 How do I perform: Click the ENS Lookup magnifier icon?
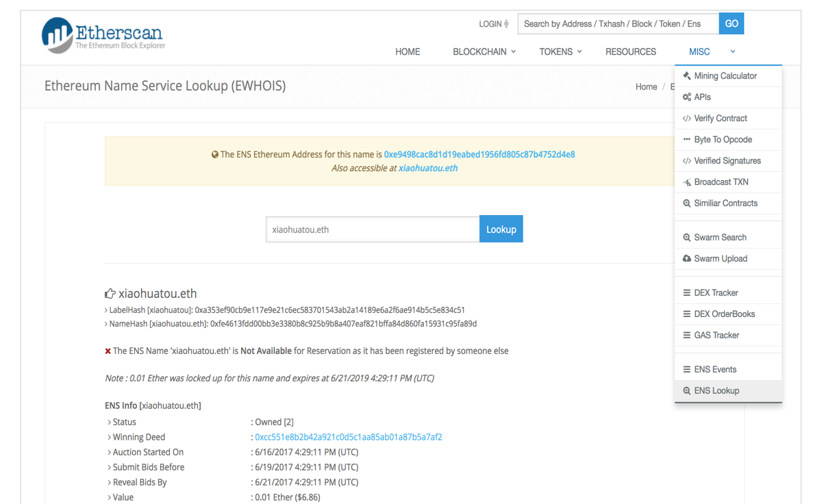pos(687,390)
